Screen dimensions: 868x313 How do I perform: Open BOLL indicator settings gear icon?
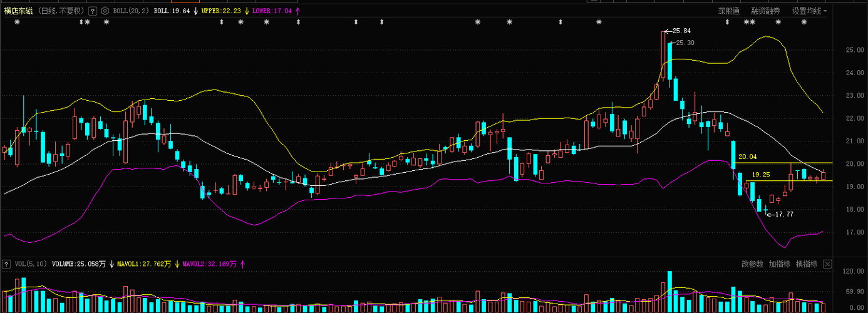click(105, 11)
